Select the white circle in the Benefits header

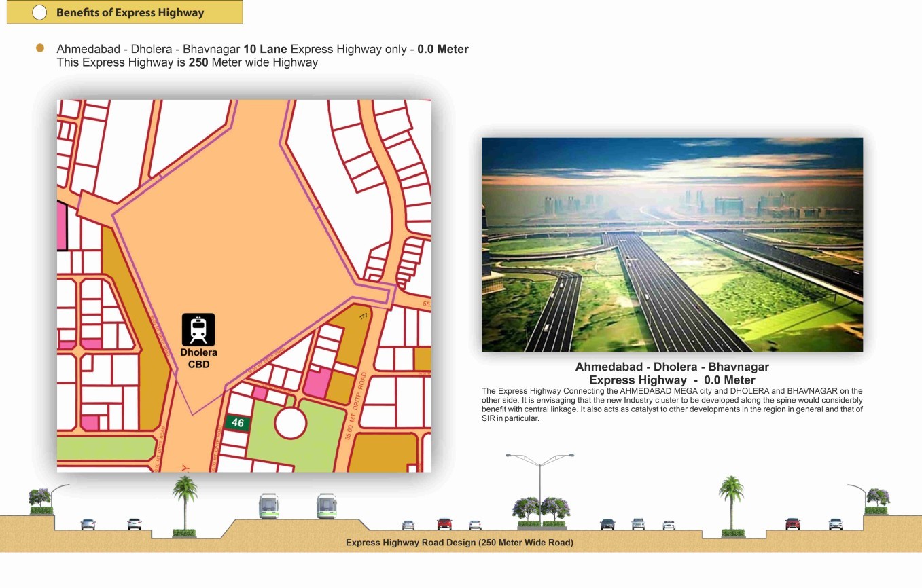pyautogui.click(x=39, y=12)
